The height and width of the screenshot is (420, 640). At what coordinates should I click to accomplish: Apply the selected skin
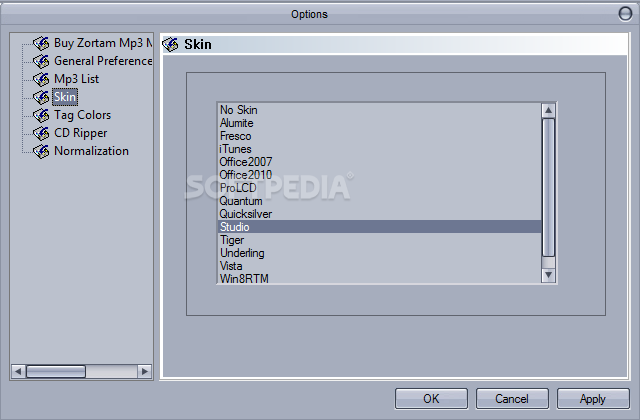pyautogui.click(x=593, y=398)
